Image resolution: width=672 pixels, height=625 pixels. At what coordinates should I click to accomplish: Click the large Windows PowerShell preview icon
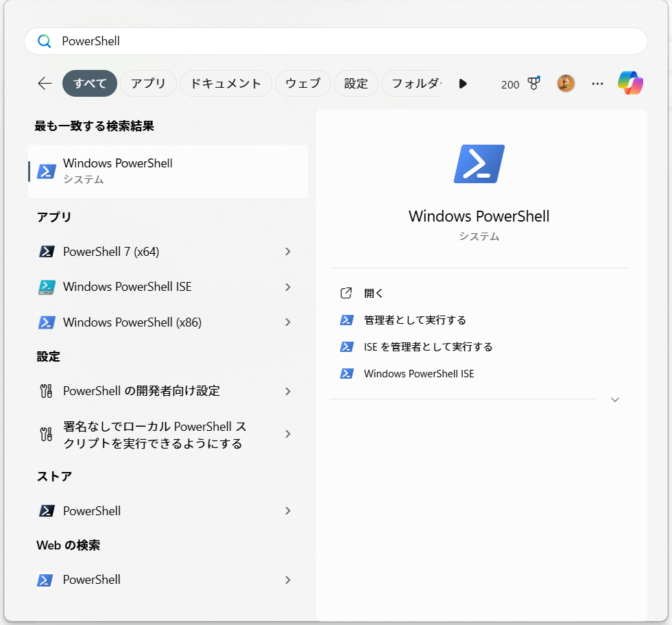click(x=479, y=163)
